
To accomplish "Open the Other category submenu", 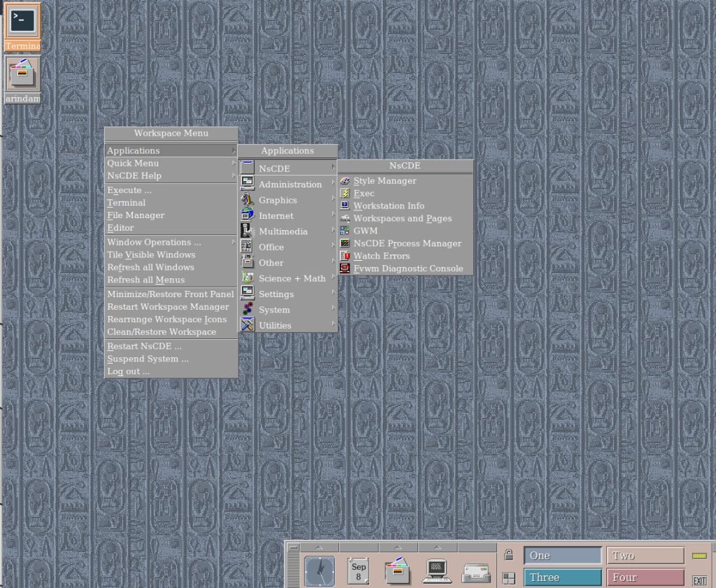I will point(287,263).
